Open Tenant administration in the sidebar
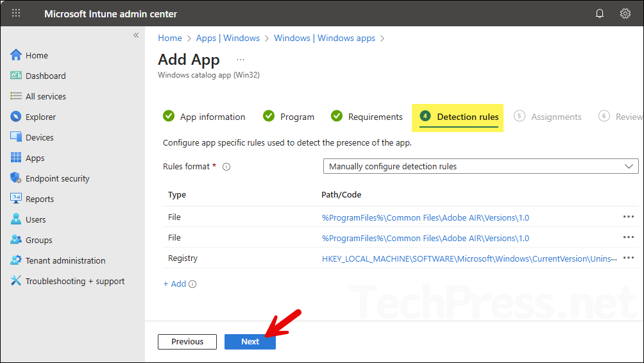Image resolution: width=644 pixels, height=363 pixels. pyautogui.click(x=65, y=261)
